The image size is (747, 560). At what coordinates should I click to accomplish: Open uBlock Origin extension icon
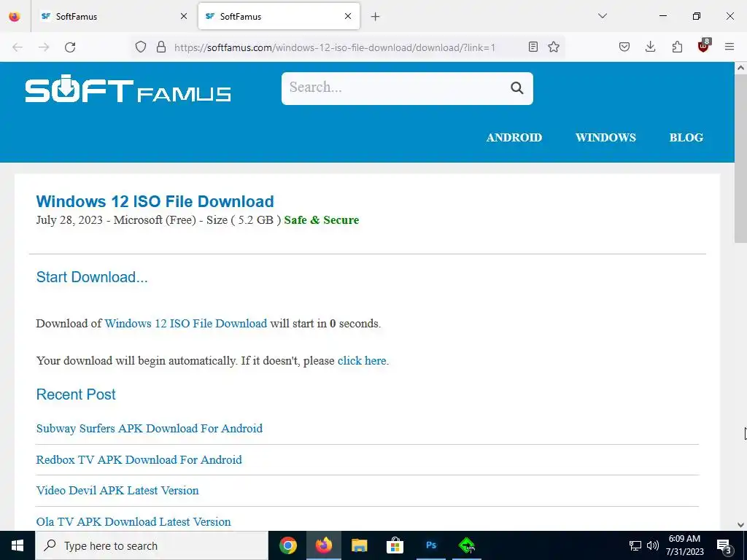click(x=704, y=46)
